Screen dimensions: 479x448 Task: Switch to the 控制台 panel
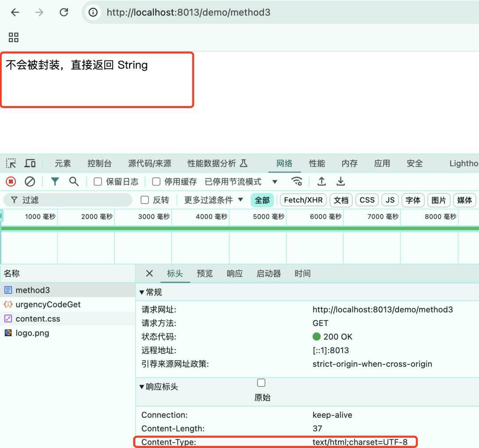click(99, 163)
